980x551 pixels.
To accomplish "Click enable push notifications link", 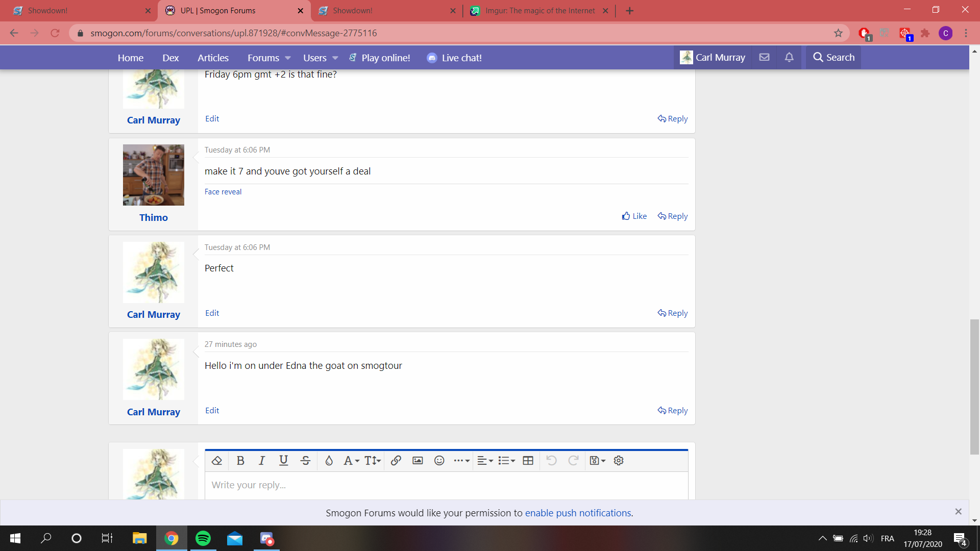I will (x=578, y=513).
